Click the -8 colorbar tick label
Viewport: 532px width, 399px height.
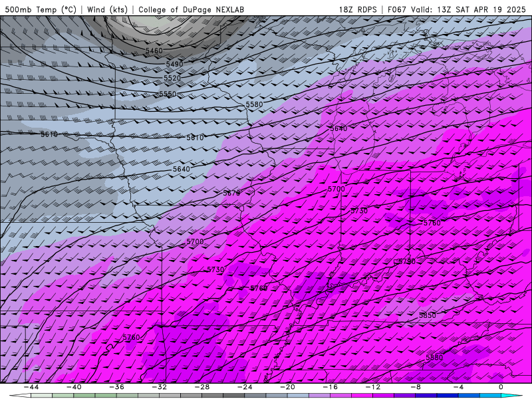pyautogui.click(x=416, y=387)
